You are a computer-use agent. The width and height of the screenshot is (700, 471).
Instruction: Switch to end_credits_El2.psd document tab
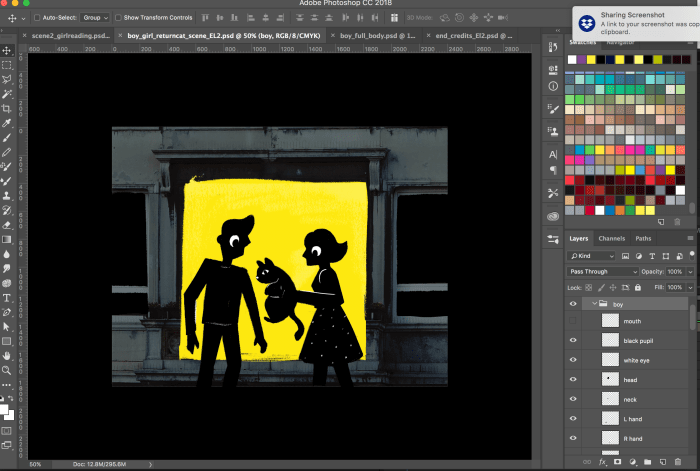tap(474, 36)
